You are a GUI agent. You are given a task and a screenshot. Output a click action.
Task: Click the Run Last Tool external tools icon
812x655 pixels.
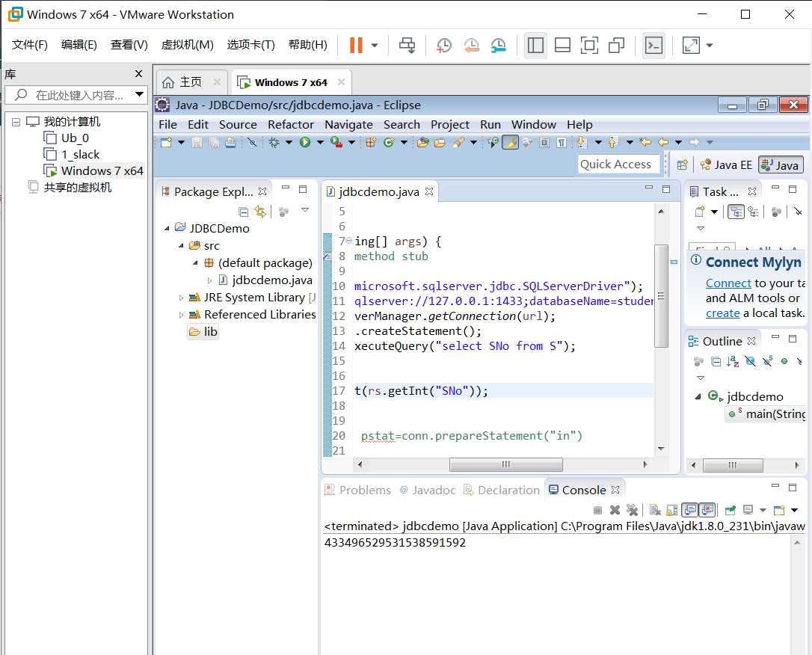(336, 142)
